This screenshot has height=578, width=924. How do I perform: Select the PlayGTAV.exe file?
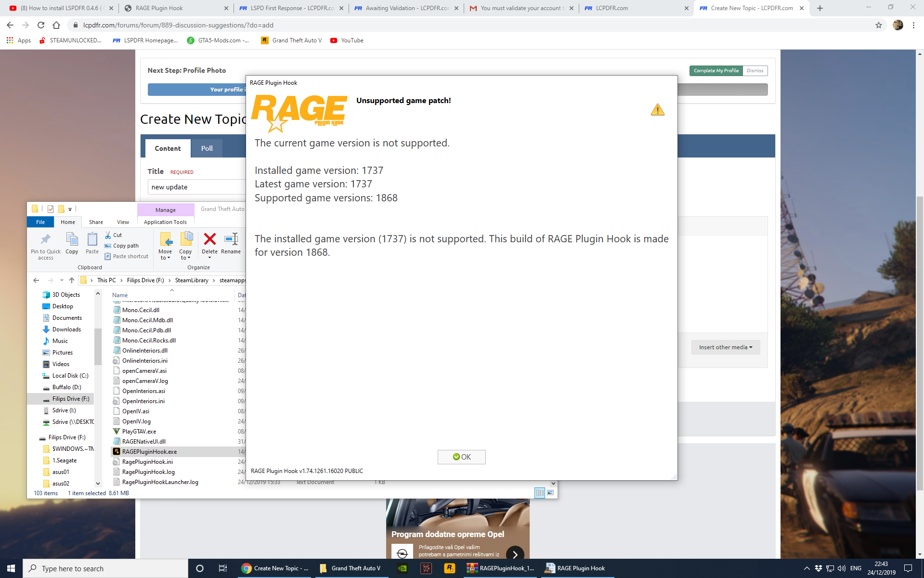(139, 432)
